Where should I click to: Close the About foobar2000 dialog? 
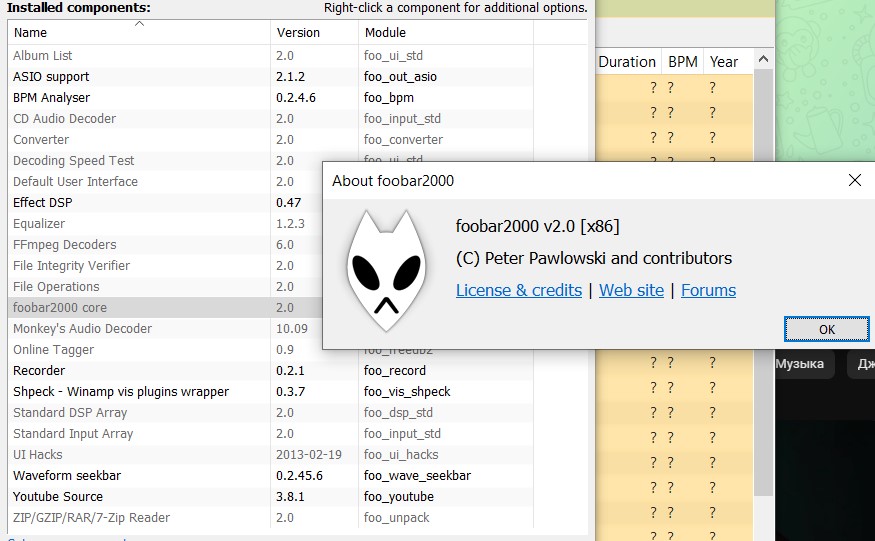[854, 180]
